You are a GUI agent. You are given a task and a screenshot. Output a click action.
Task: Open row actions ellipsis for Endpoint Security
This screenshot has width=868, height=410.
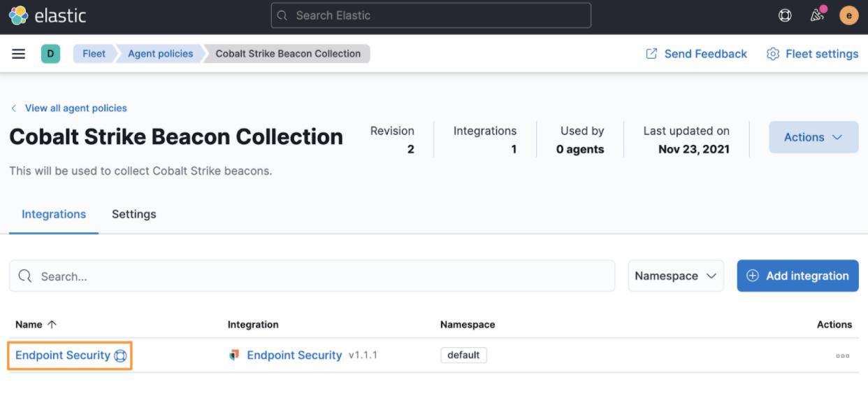point(842,356)
